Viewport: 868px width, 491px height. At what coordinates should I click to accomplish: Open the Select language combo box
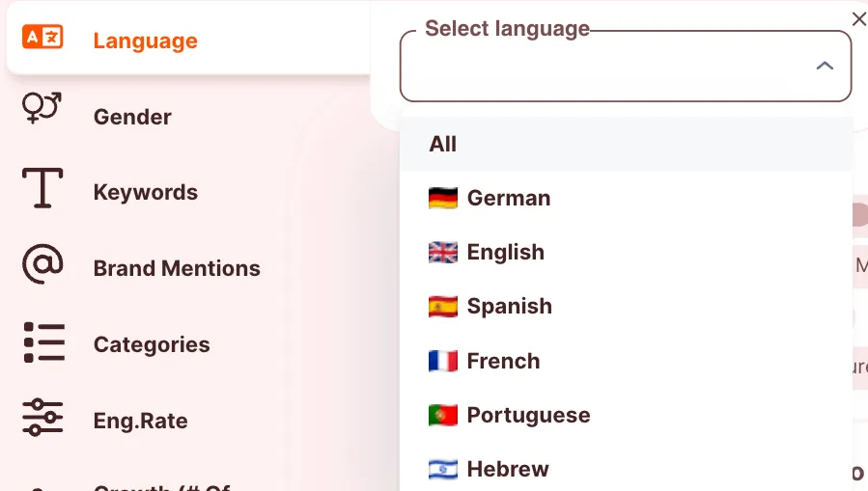608,68
